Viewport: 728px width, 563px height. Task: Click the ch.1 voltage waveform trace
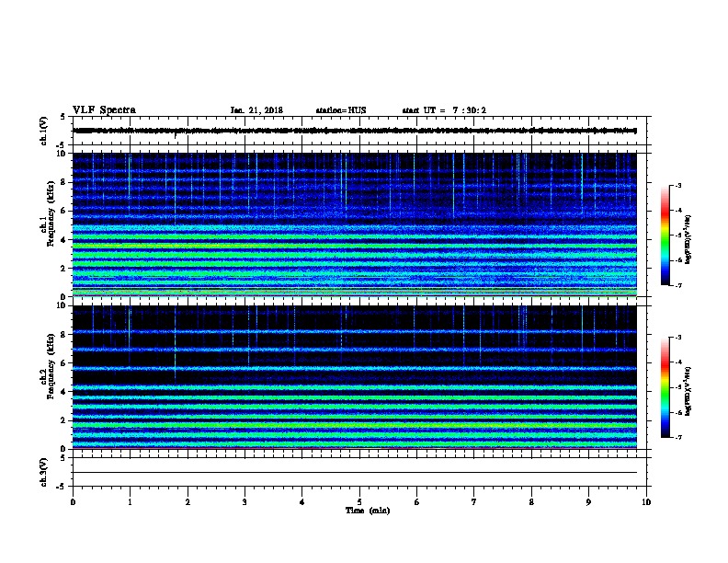click(355, 131)
